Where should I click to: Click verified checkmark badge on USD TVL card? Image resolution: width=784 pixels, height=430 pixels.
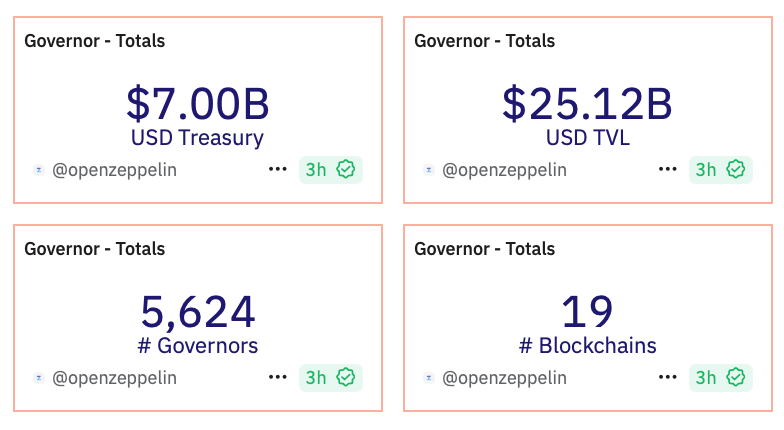click(x=736, y=170)
